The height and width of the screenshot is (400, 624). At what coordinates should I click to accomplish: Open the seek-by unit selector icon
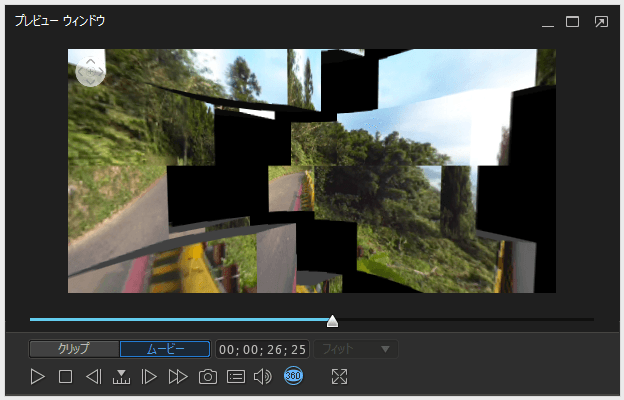(x=121, y=377)
